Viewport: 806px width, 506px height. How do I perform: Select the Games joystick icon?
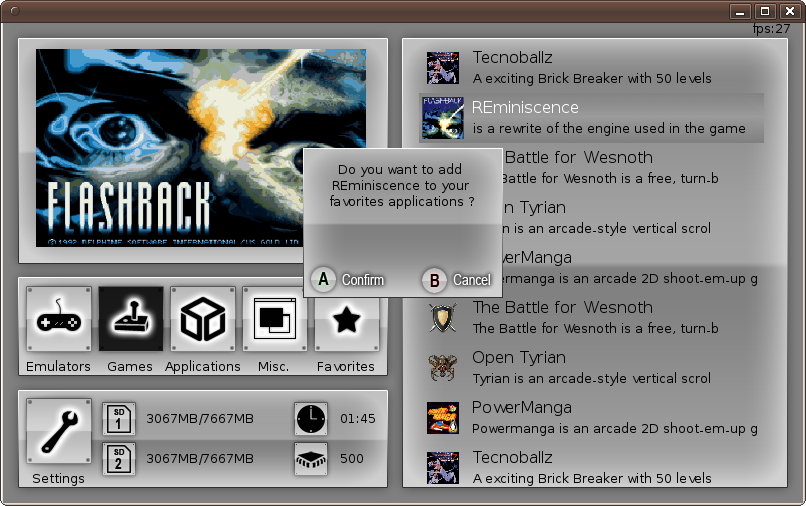(130, 319)
